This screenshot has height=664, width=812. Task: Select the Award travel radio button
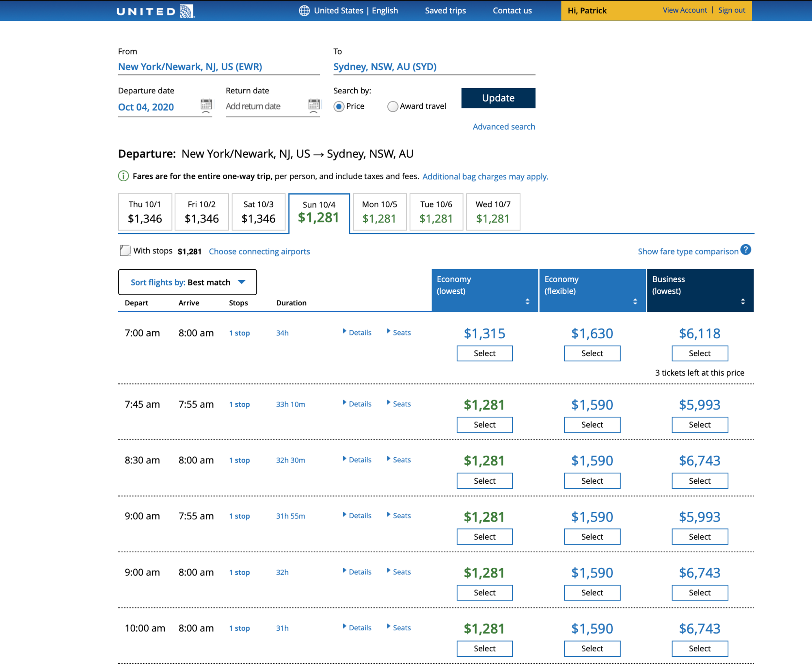coord(392,106)
